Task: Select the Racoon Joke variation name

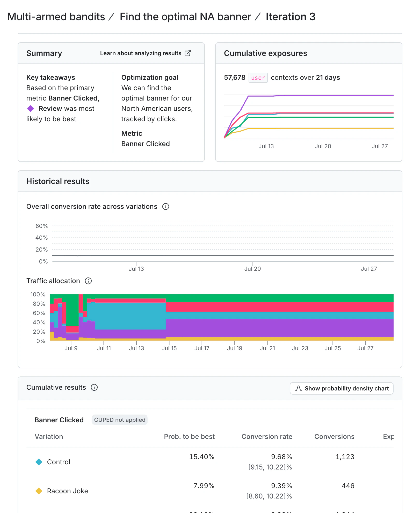Action: click(x=68, y=491)
